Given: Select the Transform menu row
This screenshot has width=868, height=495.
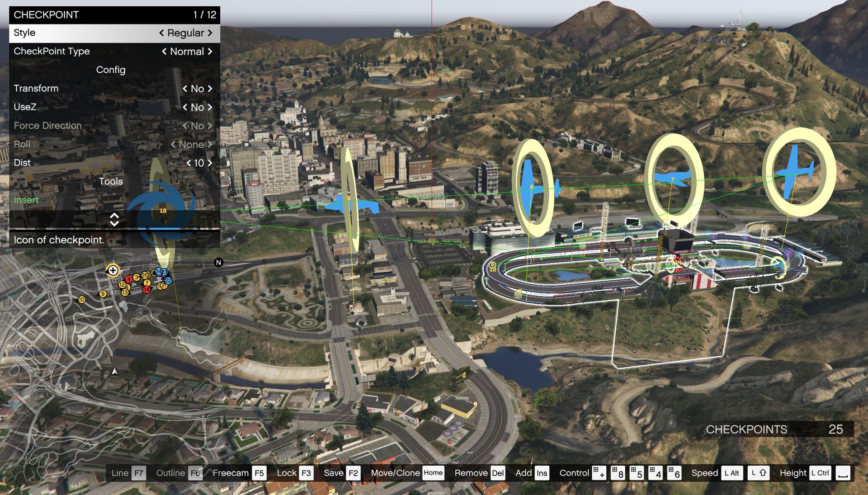Looking at the screenshot, I should tap(114, 89).
